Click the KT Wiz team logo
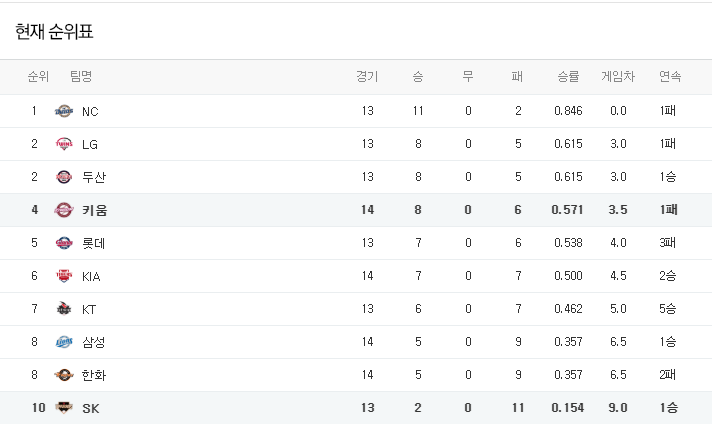The width and height of the screenshot is (712, 442). tap(64, 309)
